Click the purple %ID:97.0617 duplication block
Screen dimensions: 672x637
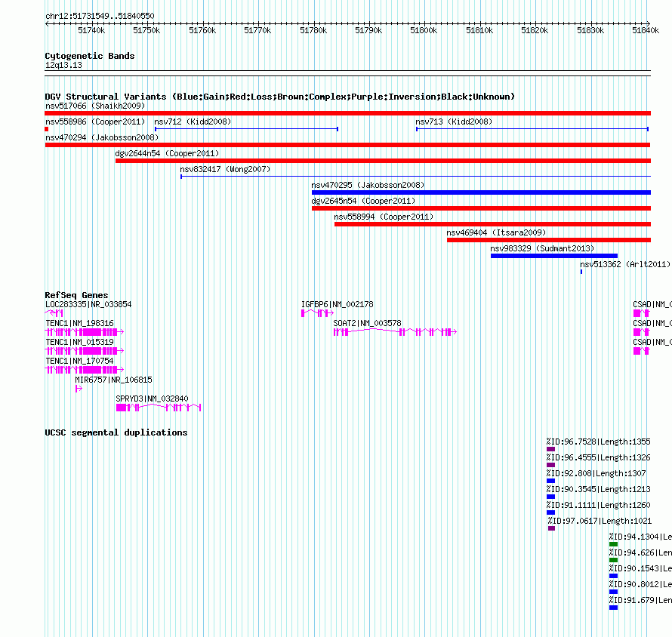(x=552, y=528)
